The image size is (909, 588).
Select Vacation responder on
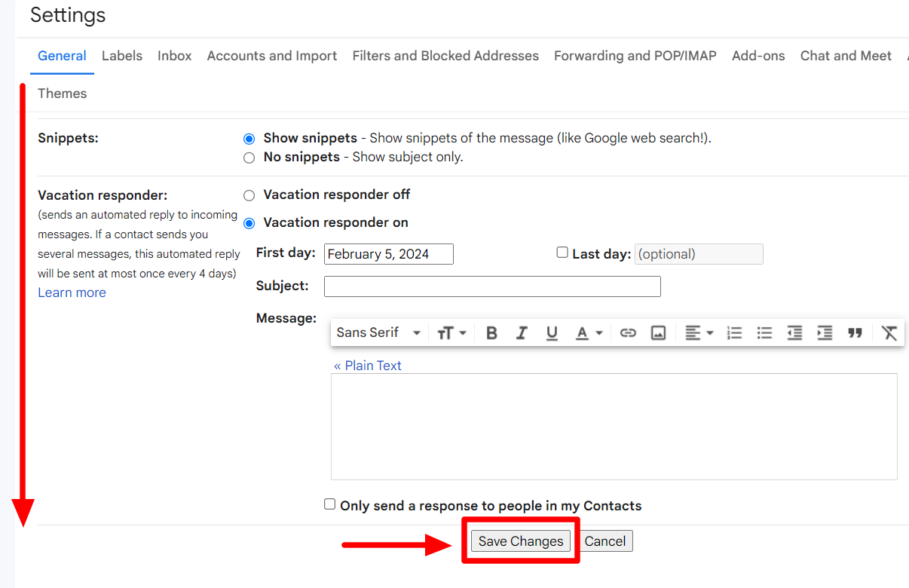coord(249,223)
